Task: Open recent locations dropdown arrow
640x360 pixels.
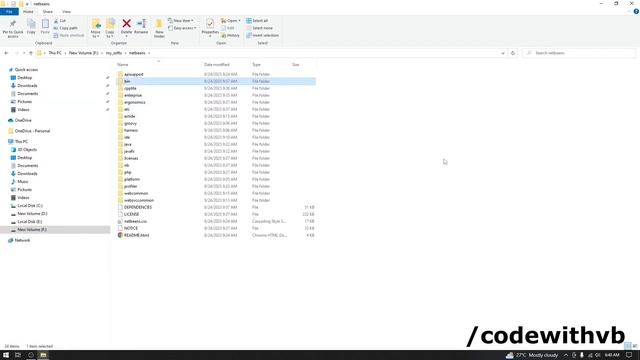Action: (24, 53)
